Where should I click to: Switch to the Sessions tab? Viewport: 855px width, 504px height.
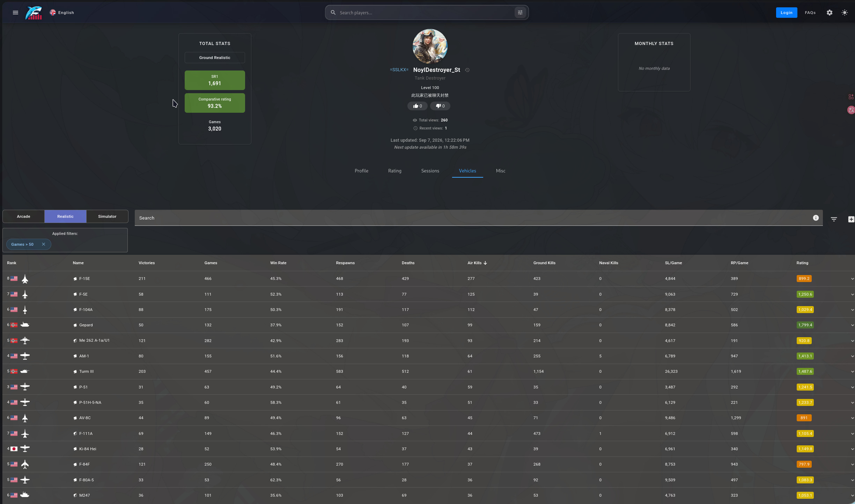point(430,171)
